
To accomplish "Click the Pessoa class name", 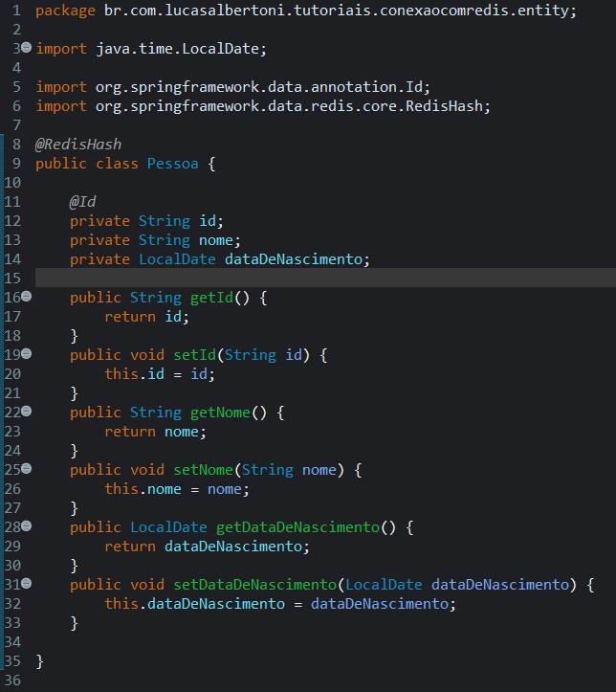I will coord(172,164).
